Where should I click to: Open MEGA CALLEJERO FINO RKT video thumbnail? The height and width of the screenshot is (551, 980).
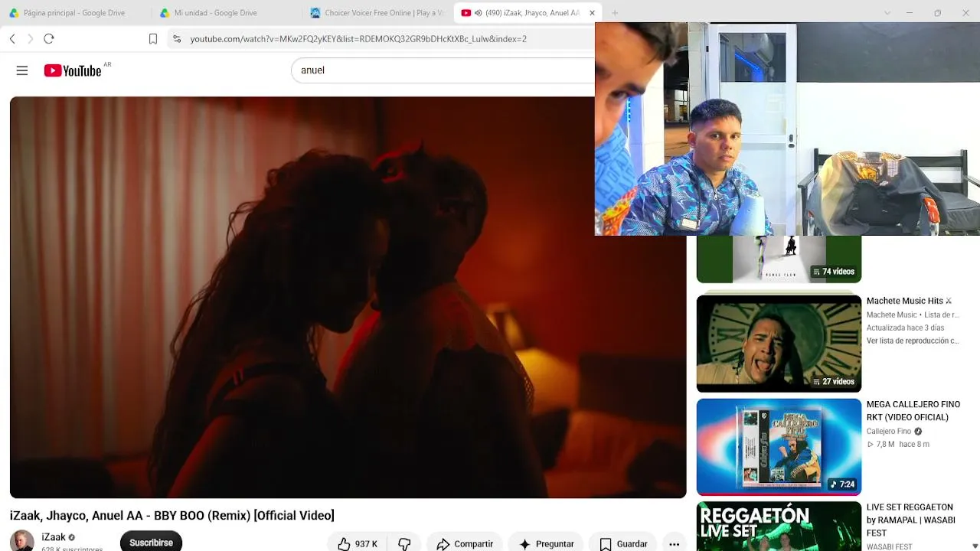779,447
